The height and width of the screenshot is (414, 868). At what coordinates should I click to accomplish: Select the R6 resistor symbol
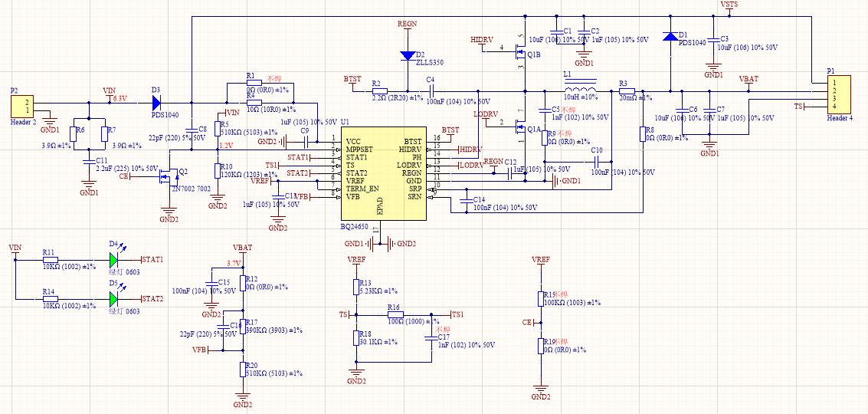[73, 133]
